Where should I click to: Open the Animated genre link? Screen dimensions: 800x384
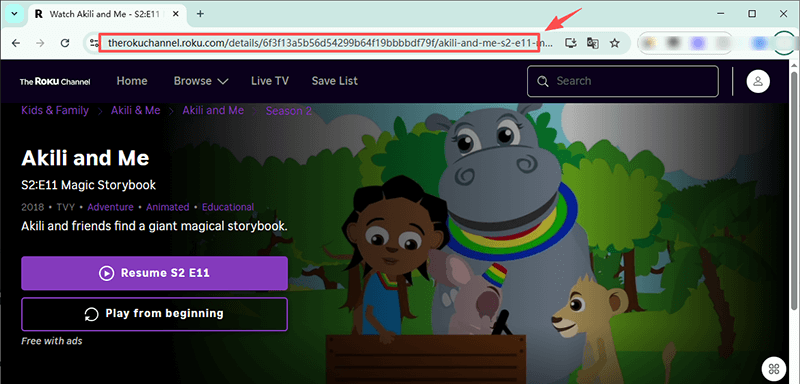(x=168, y=207)
